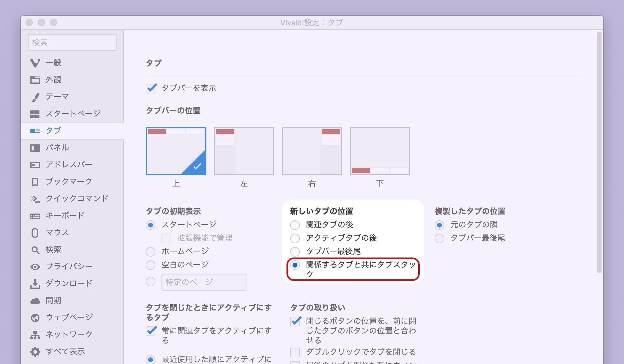The height and width of the screenshot is (364, 624).
Task: Click the paintbrush icon for テーマ
Action: coord(35,97)
